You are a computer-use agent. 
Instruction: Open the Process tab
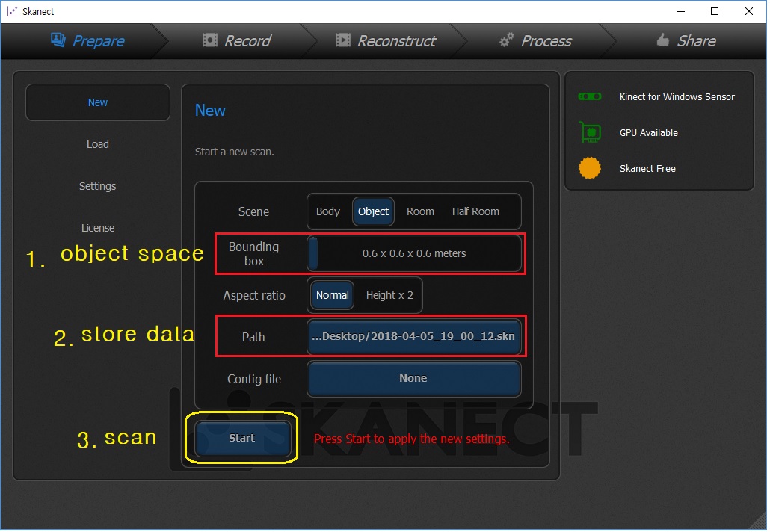(x=536, y=41)
